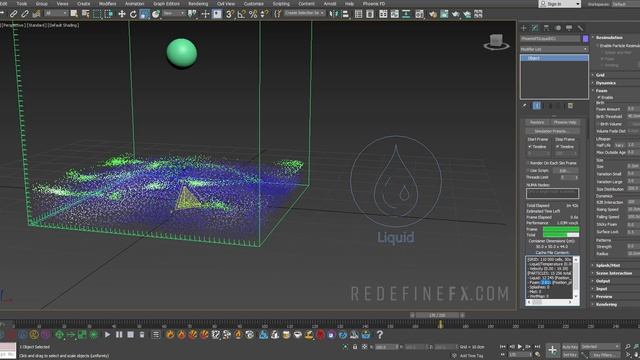
Task: Open the Hierarchy command panel tab
Action: coord(547,28)
